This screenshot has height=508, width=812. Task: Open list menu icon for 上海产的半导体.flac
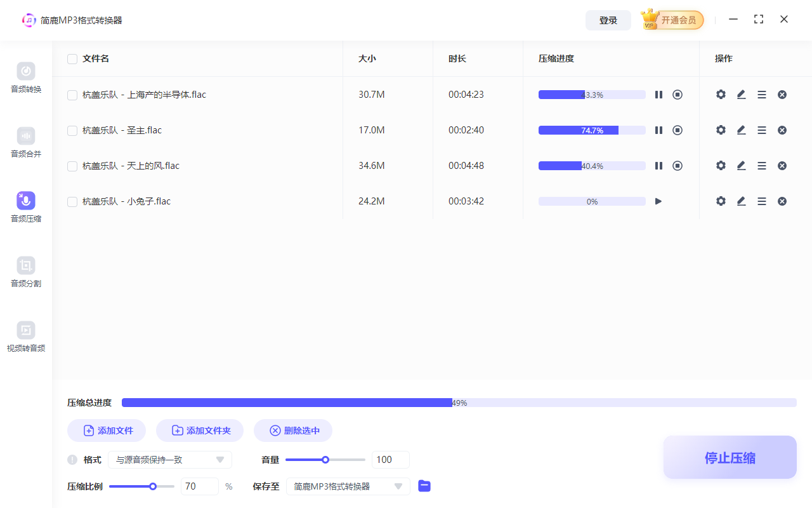tap(762, 95)
